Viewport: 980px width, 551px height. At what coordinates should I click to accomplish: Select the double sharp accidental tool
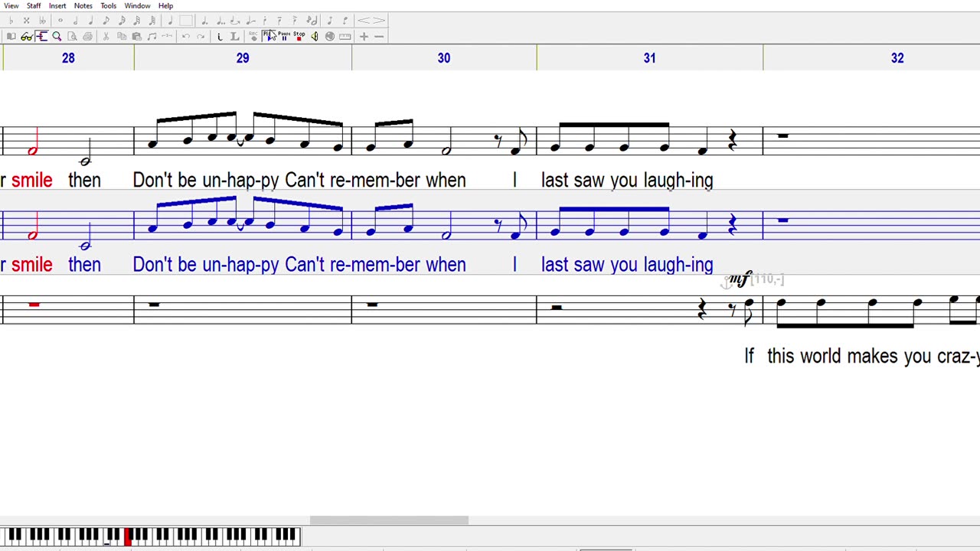(27, 21)
